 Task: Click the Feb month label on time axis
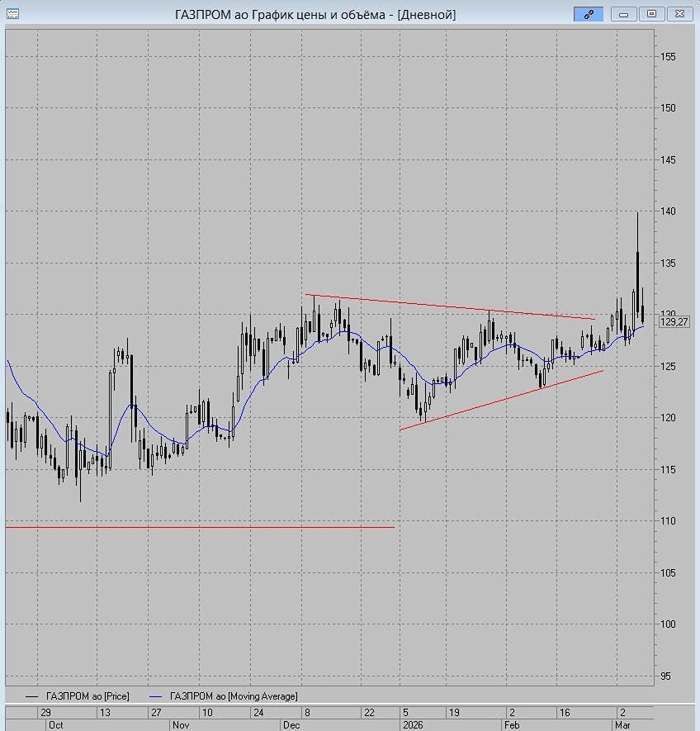[x=512, y=725]
